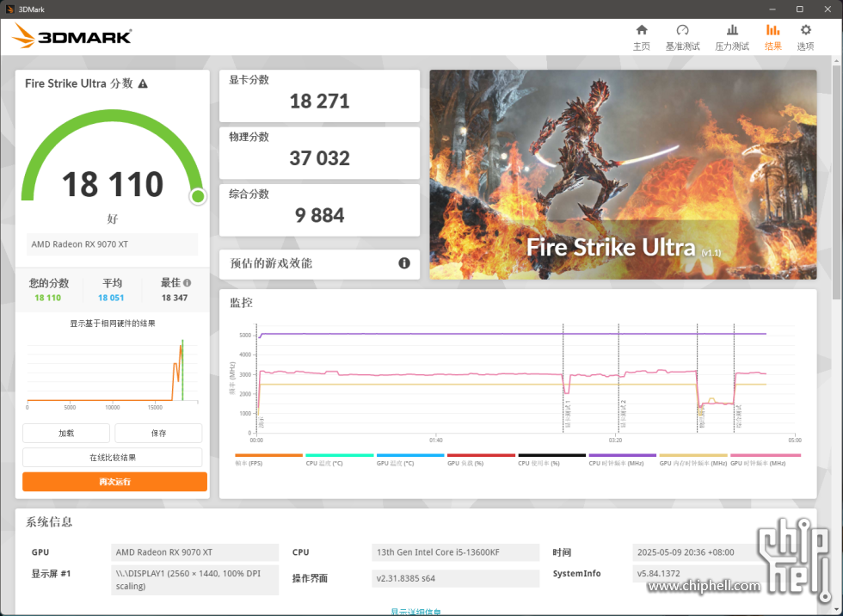Select the 结果 results section
843x616 pixels.
tap(772, 38)
